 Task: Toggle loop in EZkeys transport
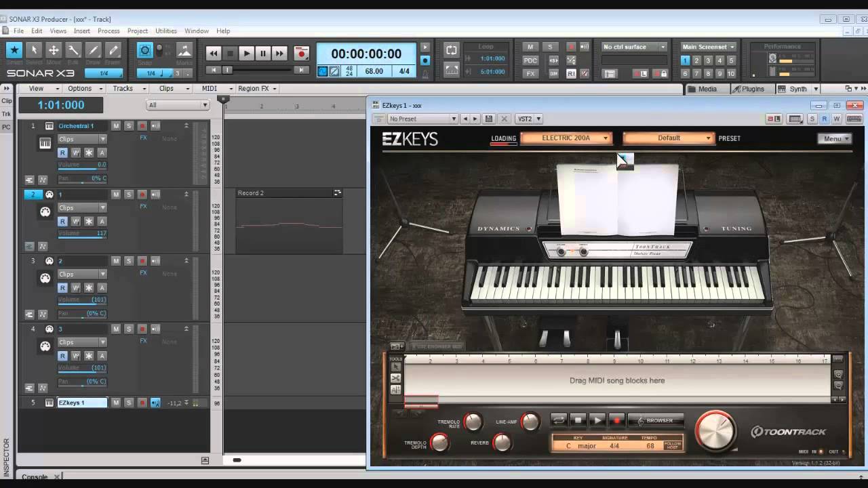click(558, 420)
